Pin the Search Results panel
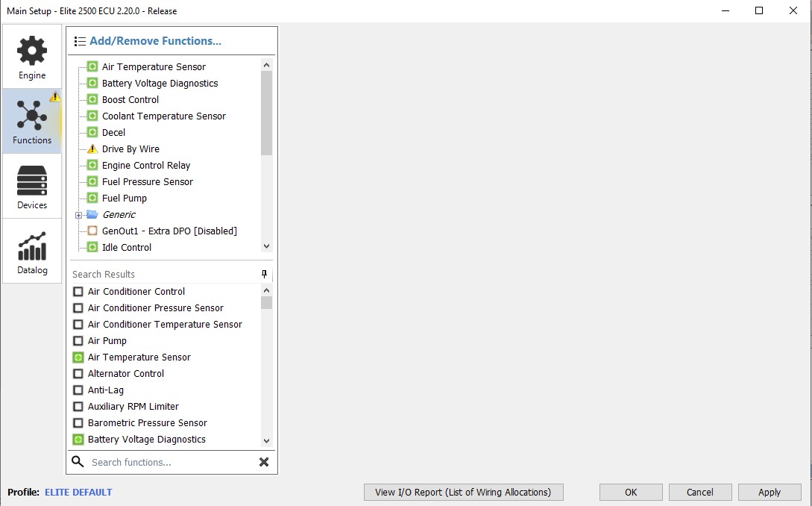This screenshot has width=812, height=506. coord(264,274)
